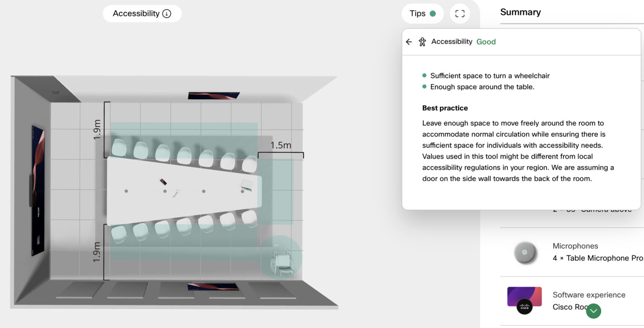Select the Summary heading
The image size is (644, 328).
coord(520,12)
